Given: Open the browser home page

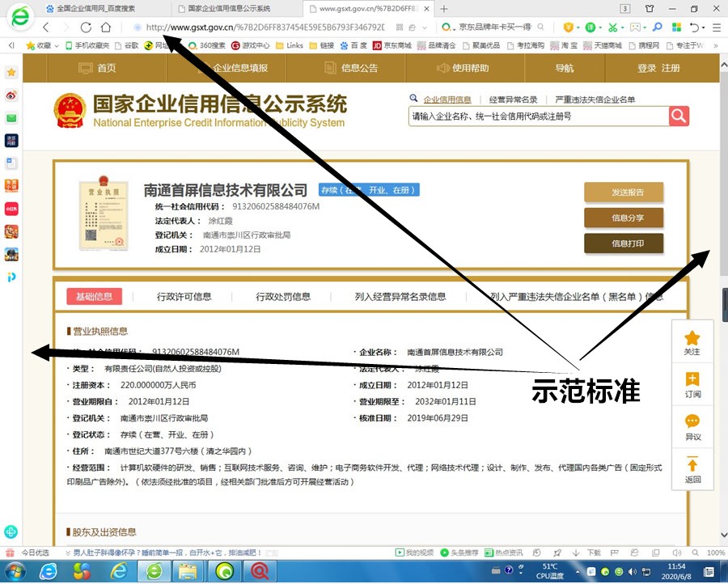Looking at the screenshot, I should click(106, 28).
